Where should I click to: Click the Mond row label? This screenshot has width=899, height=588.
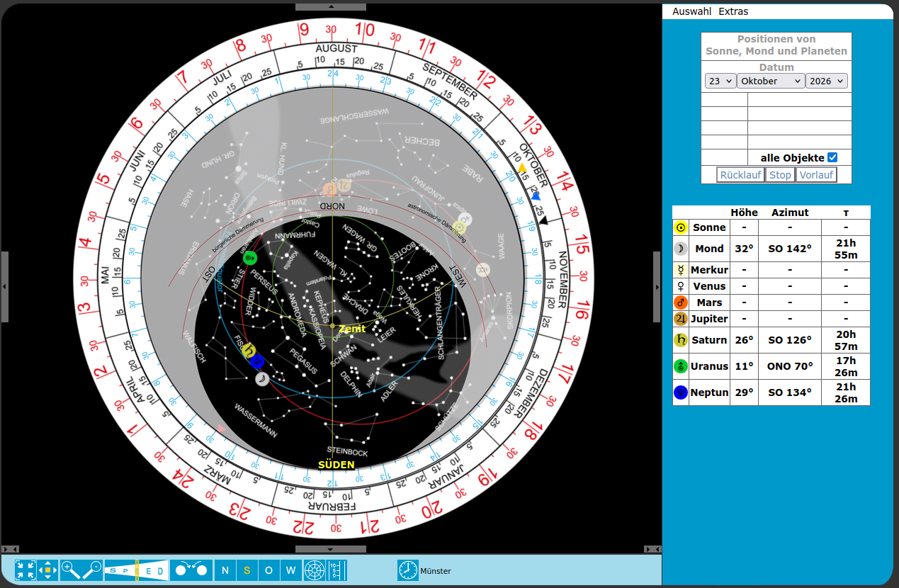(x=709, y=249)
